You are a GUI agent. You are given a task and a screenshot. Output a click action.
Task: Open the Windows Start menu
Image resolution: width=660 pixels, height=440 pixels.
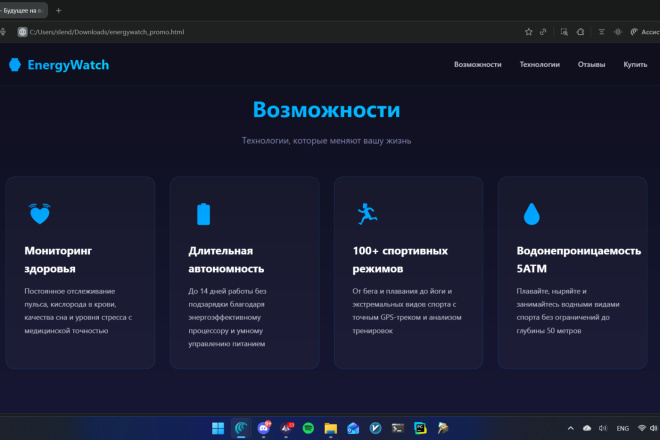click(x=218, y=428)
